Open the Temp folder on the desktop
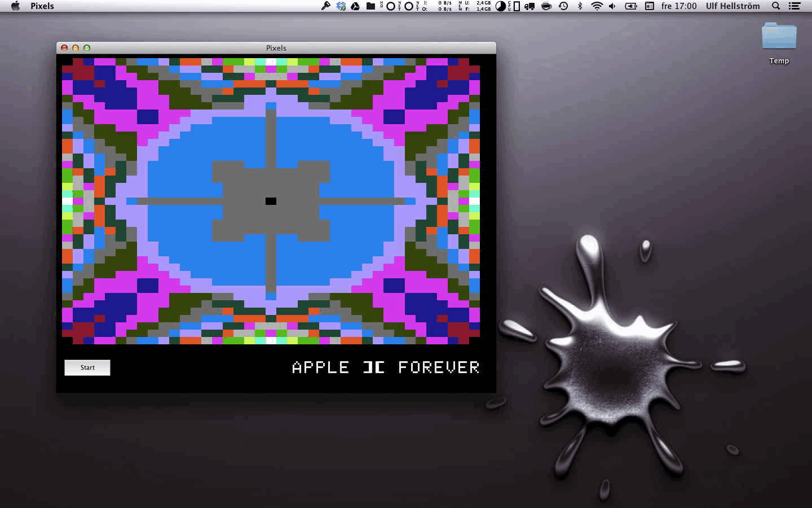Viewport: 812px width, 508px height. point(779,43)
